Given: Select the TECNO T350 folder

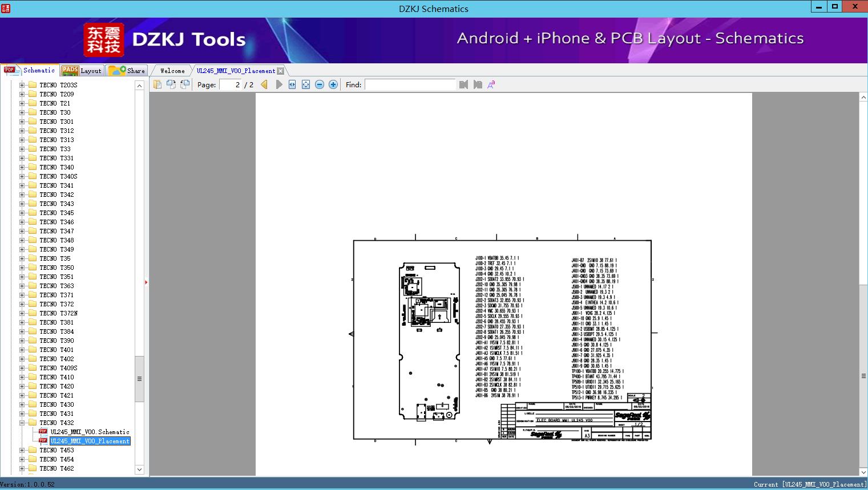Looking at the screenshot, I should coord(56,268).
